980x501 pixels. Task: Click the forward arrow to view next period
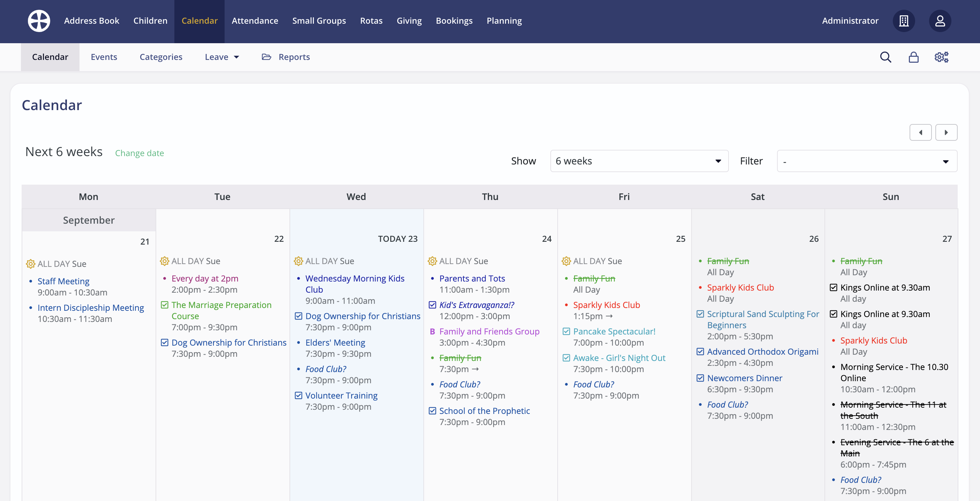pos(947,132)
